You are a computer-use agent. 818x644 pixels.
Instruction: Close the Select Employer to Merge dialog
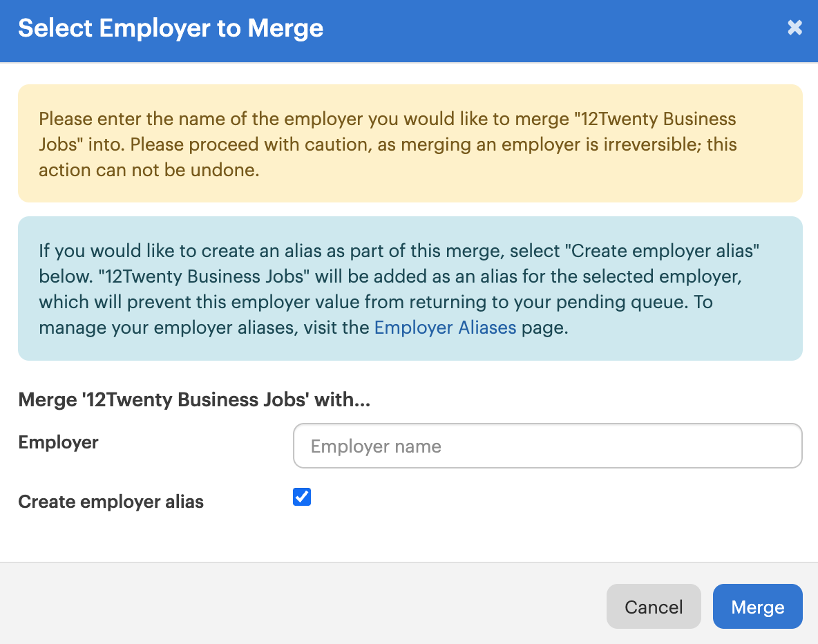coord(795,28)
